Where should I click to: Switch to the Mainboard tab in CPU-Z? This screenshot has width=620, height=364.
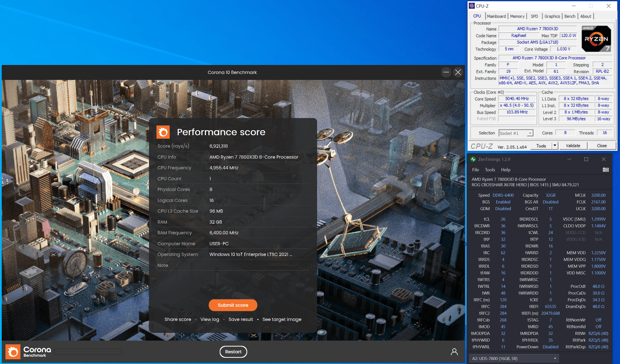click(496, 16)
